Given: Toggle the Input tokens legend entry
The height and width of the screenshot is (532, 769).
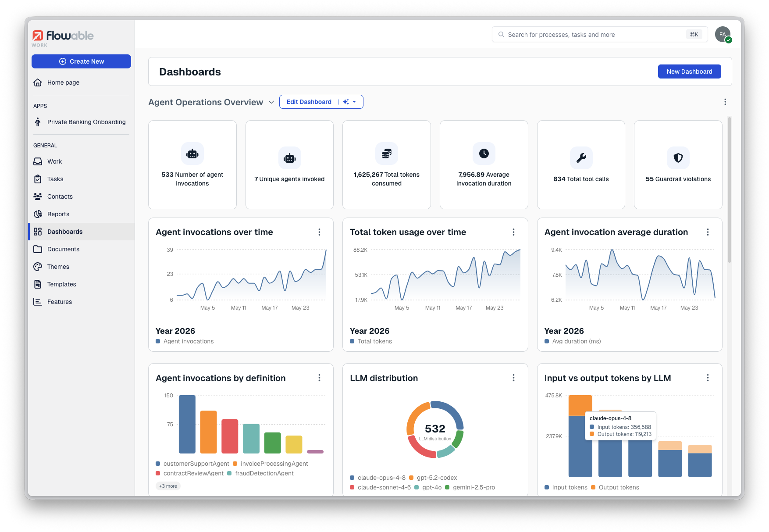Looking at the screenshot, I should pos(566,487).
